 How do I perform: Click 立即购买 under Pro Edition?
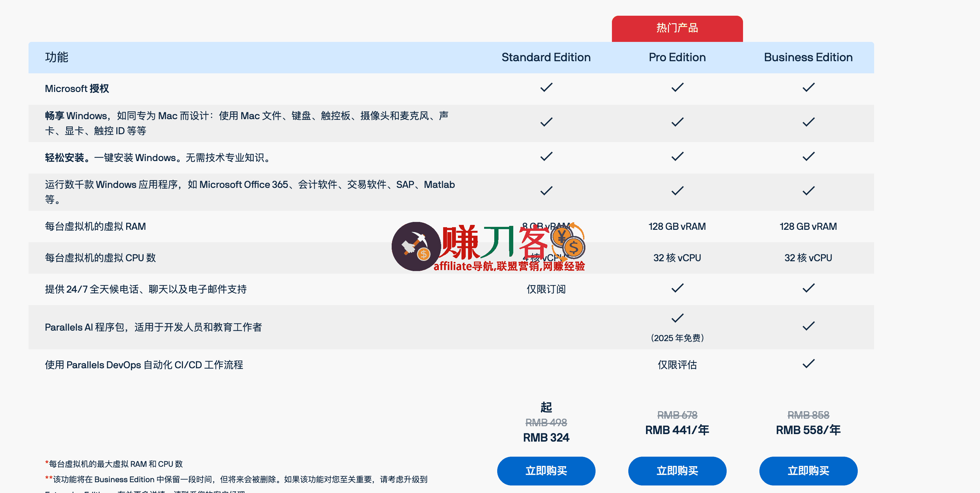[677, 470]
